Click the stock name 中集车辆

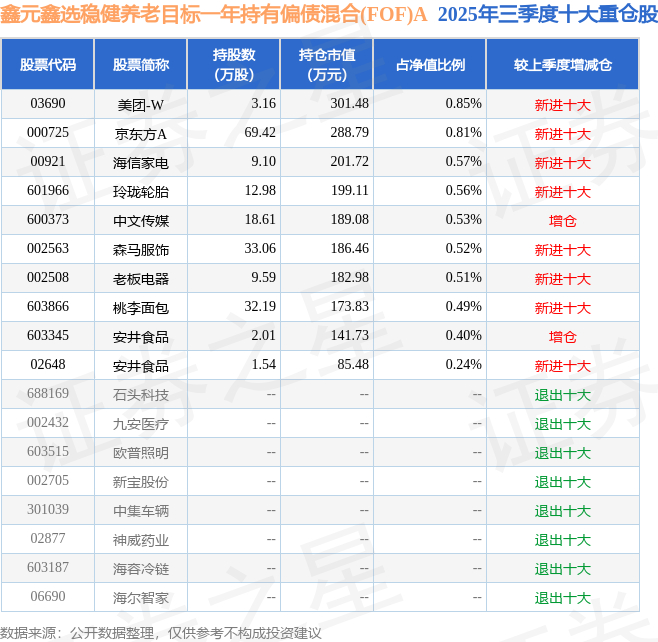pos(141,510)
